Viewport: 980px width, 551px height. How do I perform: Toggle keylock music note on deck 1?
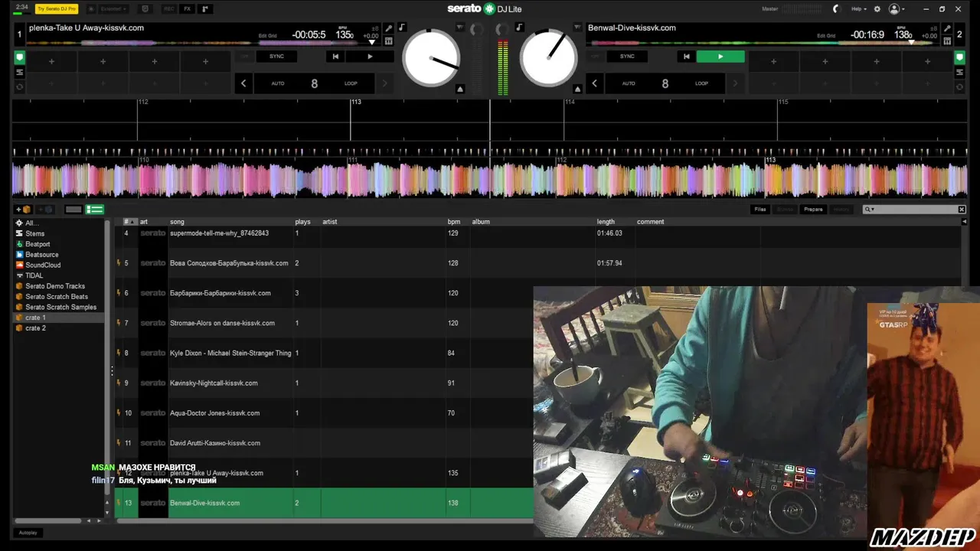click(401, 28)
